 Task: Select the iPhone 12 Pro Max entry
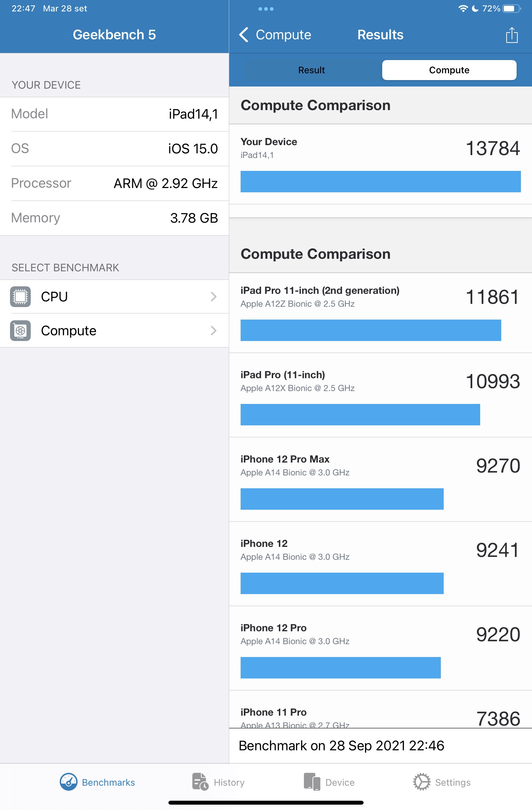pos(380,479)
